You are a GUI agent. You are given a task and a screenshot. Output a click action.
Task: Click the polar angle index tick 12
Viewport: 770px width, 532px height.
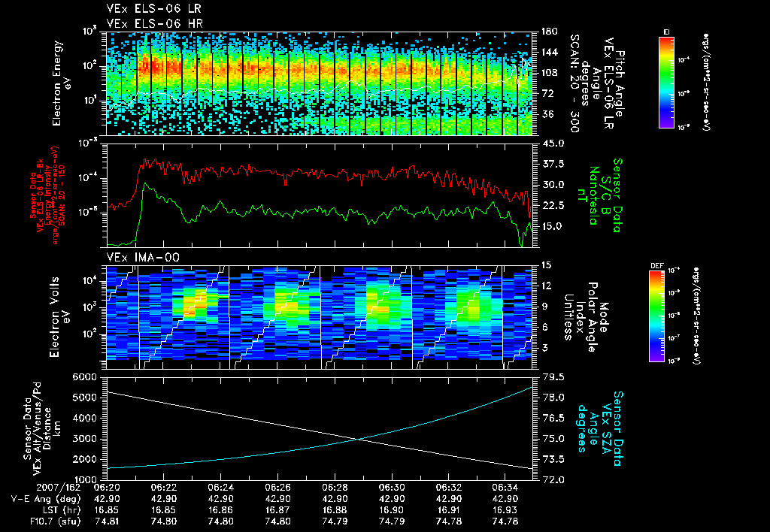point(546,286)
